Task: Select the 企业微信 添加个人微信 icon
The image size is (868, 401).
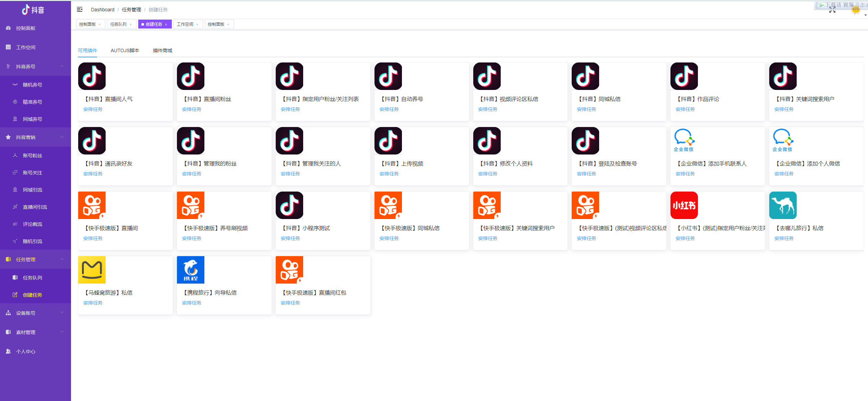Action: pos(783,141)
